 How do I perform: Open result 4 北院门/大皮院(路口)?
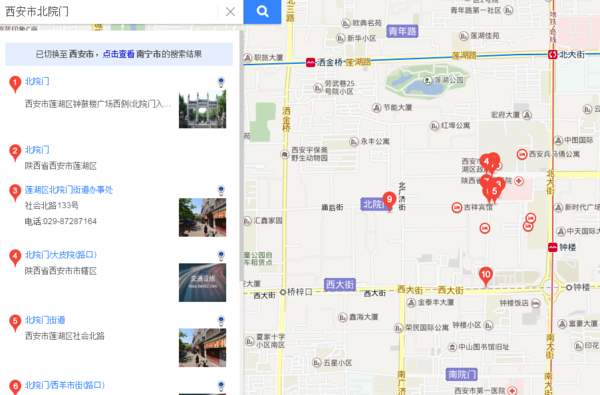click(61, 255)
